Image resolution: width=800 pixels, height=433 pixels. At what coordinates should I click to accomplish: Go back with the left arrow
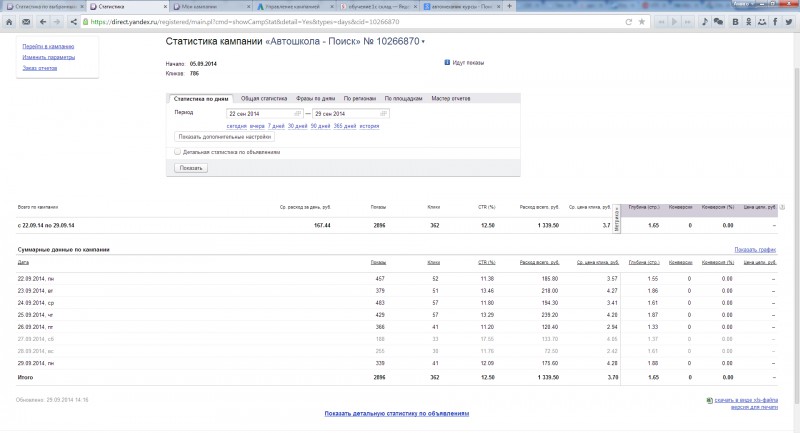[43, 22]
